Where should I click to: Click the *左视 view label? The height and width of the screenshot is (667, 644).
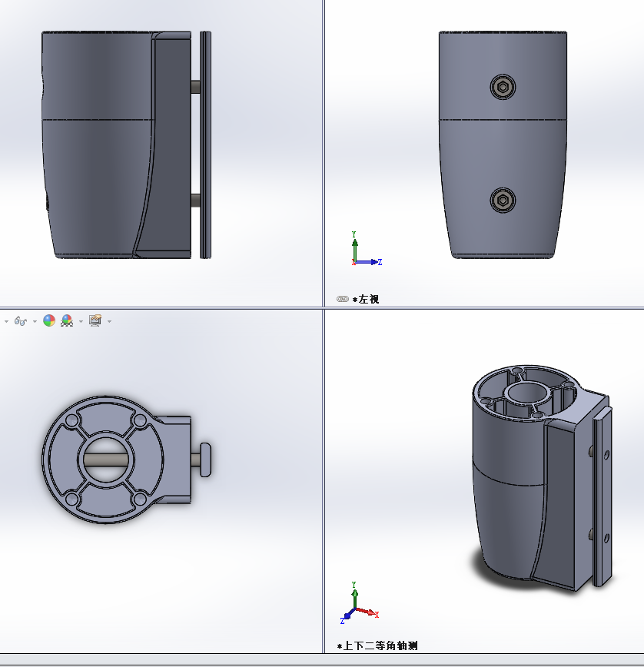click(x=366, y=299)
